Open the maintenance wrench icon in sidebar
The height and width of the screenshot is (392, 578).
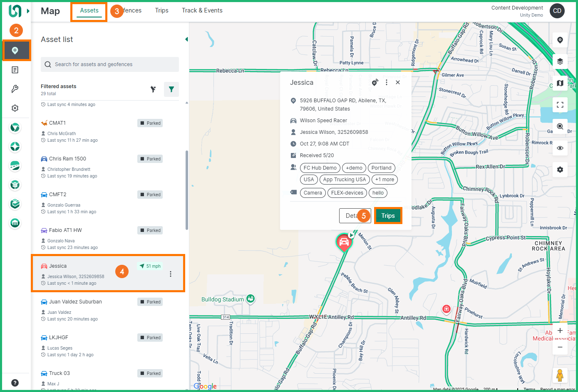tap(15, 89)
